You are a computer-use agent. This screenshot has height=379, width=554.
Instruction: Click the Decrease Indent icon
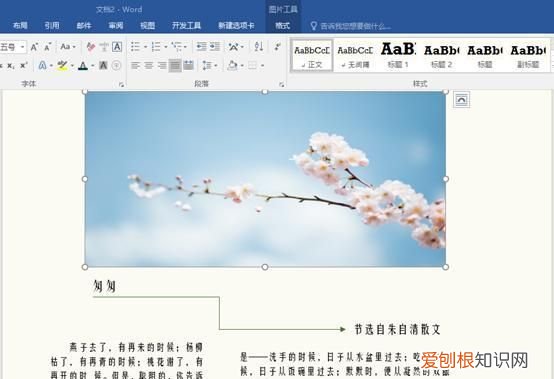pos(201,47)
